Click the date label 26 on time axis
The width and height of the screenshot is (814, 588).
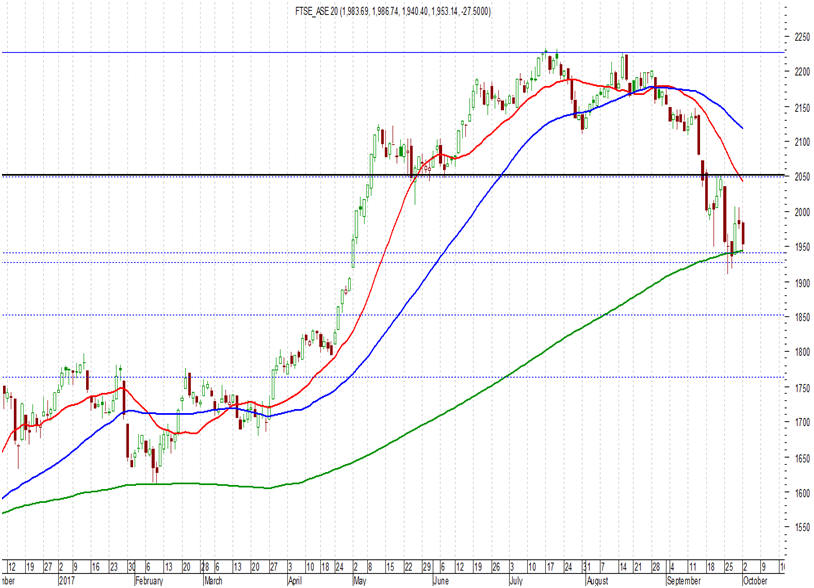(x=496, y=566)
